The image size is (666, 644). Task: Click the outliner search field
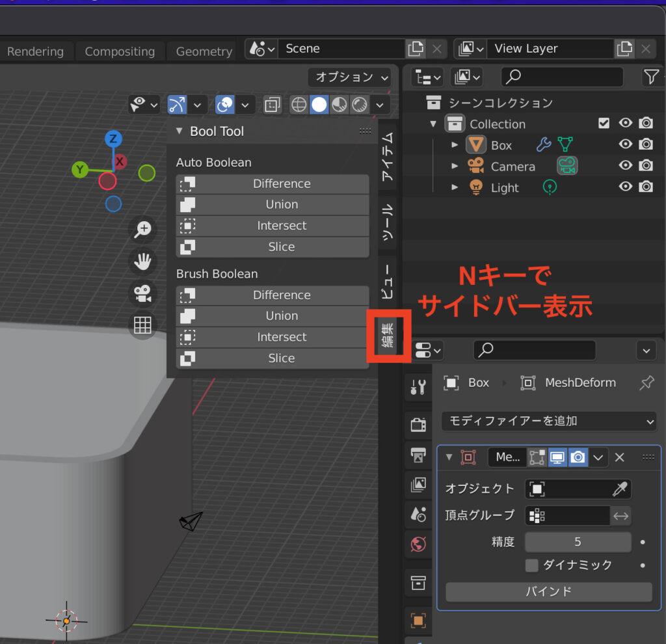562,77
